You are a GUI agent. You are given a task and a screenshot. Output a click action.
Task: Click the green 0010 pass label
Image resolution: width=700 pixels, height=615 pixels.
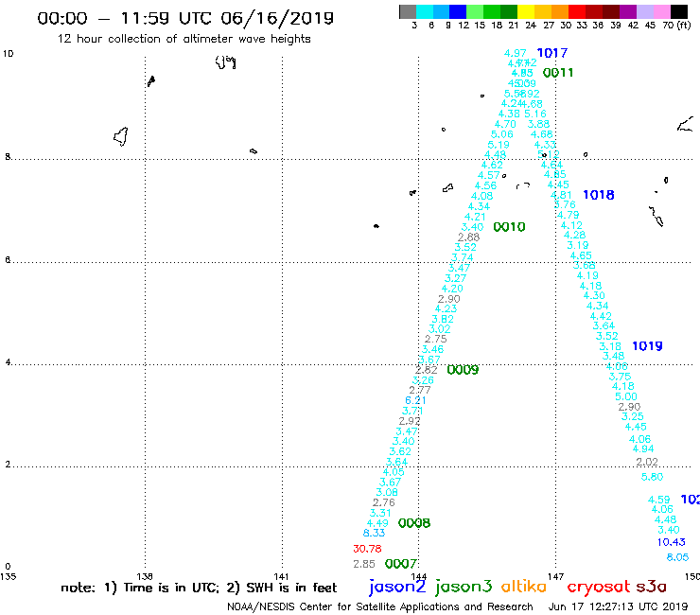tap(509, 227)
